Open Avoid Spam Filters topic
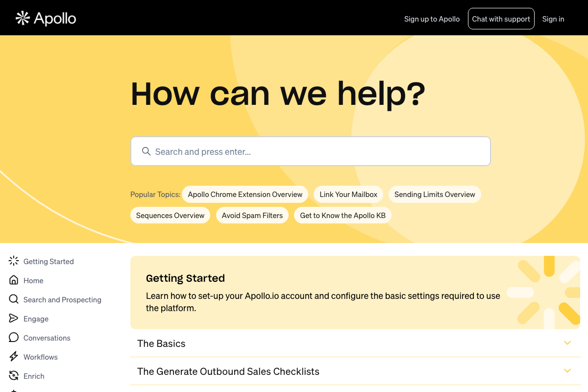588x392 pixels. [x=252, y=215]
